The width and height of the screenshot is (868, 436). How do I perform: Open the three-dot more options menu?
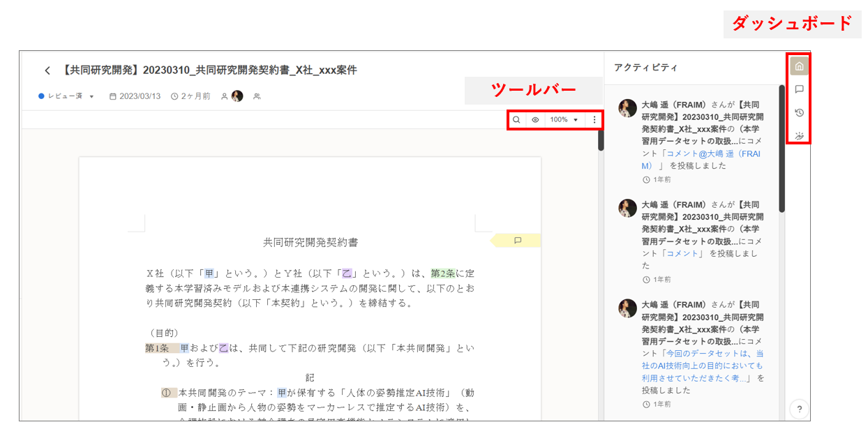594,120
